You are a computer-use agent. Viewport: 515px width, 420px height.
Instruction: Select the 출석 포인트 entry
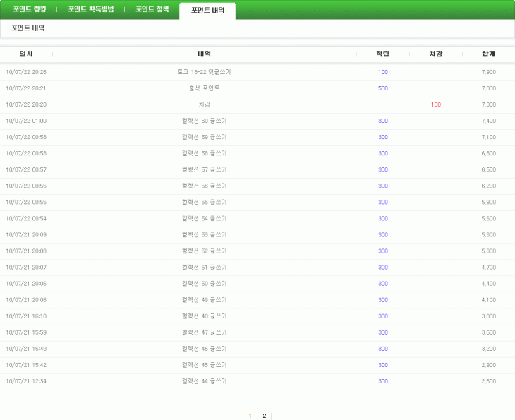point(205,88)
